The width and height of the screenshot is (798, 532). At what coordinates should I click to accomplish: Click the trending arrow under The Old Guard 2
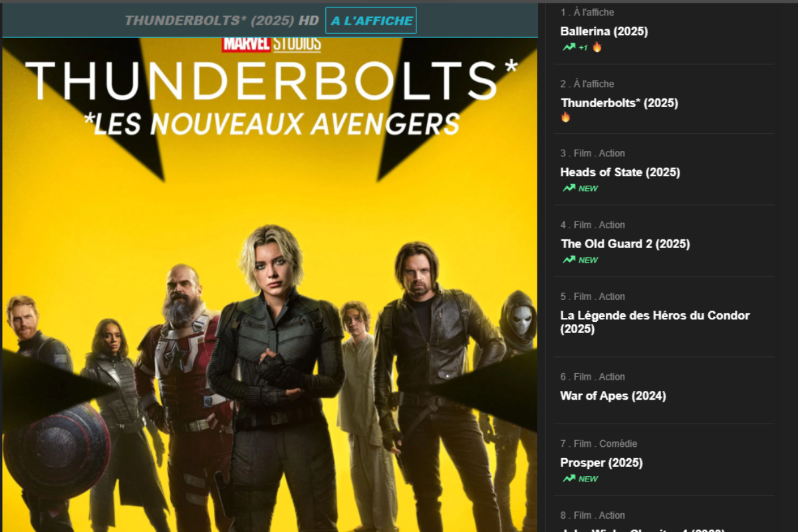(x=569, y=260)
